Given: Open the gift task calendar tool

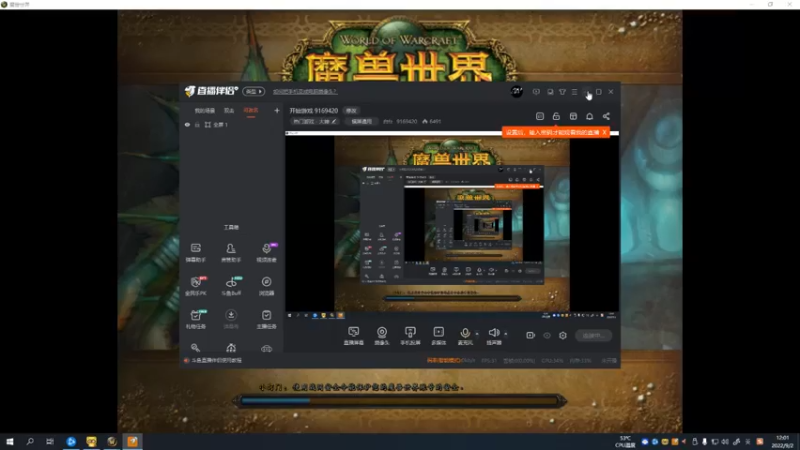Looking at the screenshot, I should [x=195, y=319].
